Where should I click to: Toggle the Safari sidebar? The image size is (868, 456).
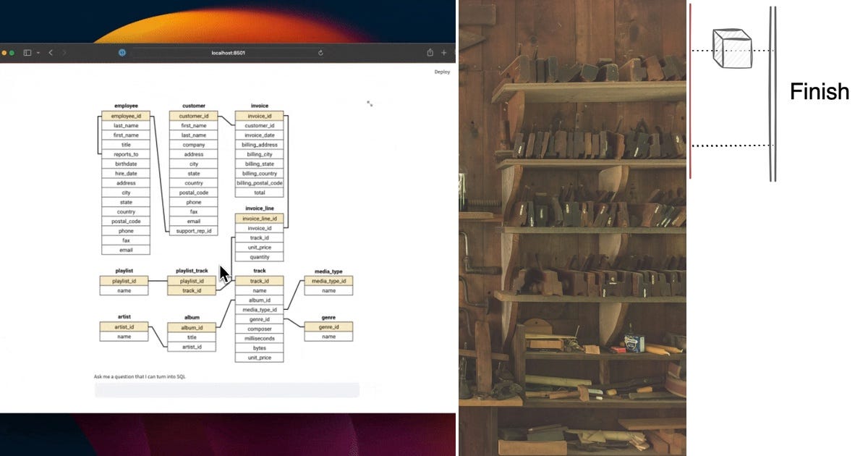[x=29, y=52]
